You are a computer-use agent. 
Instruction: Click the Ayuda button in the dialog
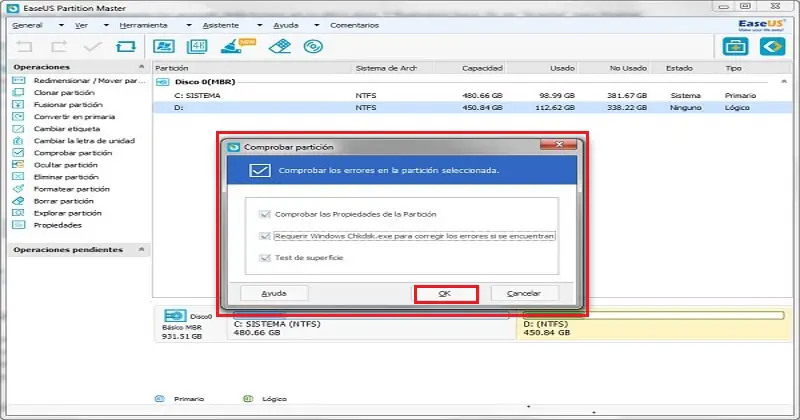pos(274,293)
